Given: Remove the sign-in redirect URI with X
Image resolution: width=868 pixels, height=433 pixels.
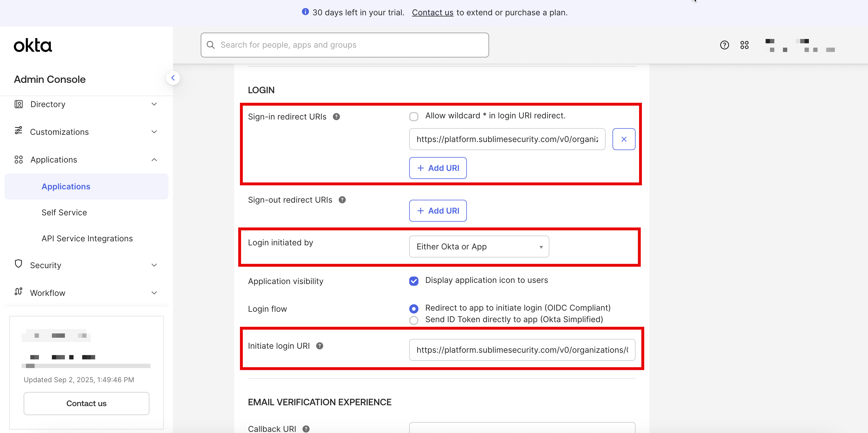Looking at the screenshot, I should point(624,139).
